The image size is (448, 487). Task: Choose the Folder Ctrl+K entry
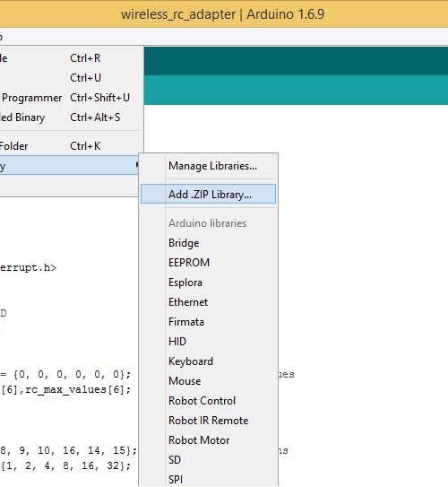(x=71, y=146)
